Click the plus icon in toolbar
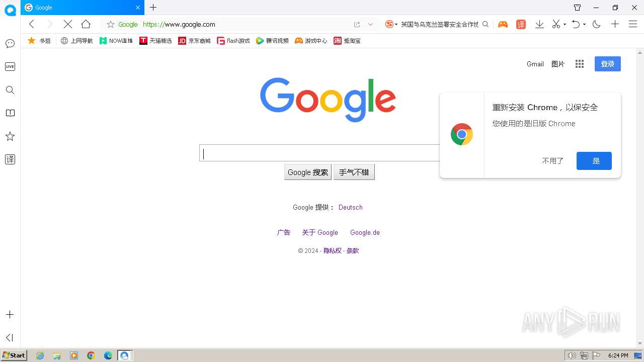 click(615, 24)
